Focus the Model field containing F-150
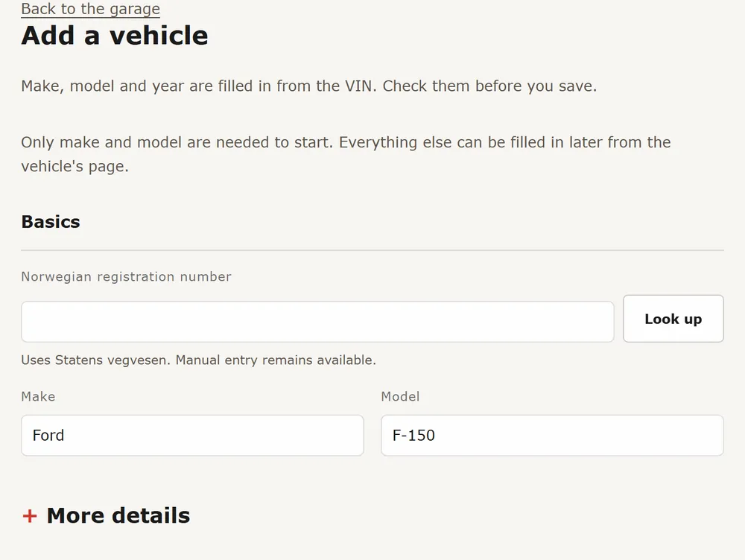This screenshot has width=745, height=560. click(x=552, y=436)
